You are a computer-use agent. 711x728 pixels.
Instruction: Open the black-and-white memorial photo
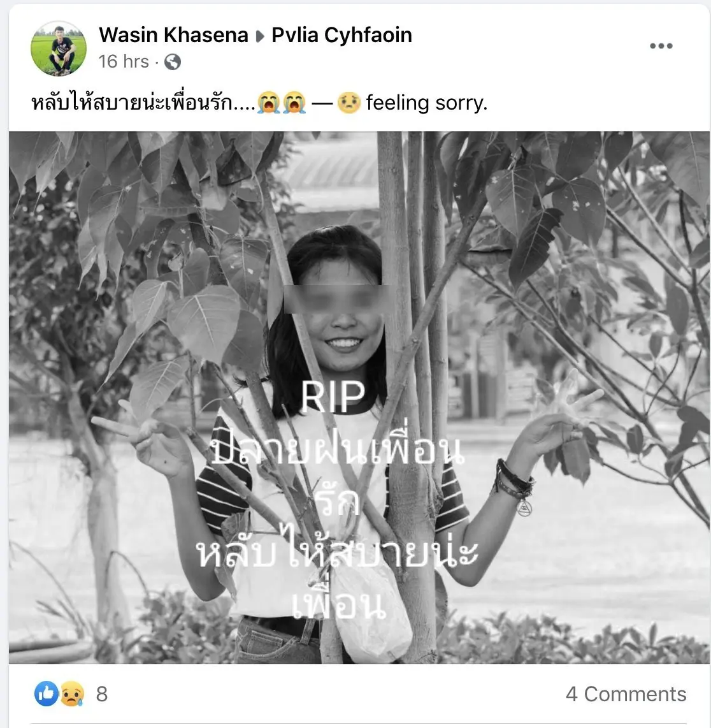[359, 397]
